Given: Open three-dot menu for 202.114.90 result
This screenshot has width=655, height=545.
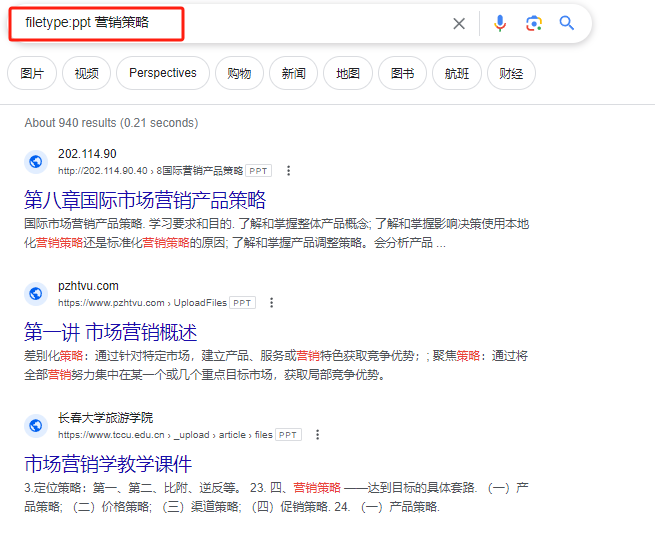Looking at the screenshot, I should [x=288, y=171].
